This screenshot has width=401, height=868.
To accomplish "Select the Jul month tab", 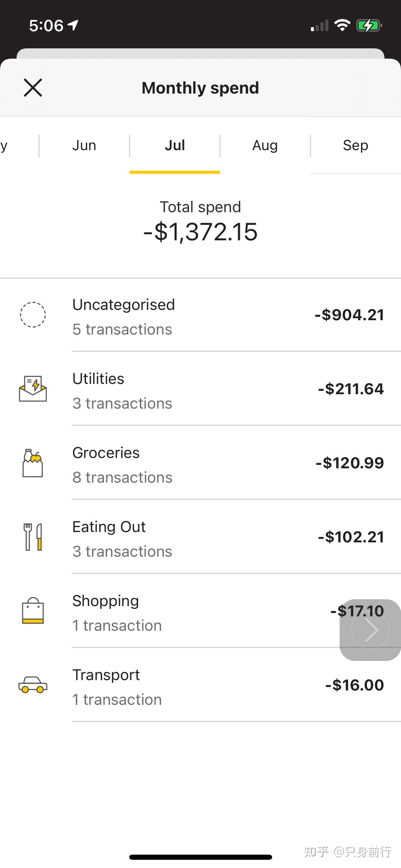I will click(175, 145).
